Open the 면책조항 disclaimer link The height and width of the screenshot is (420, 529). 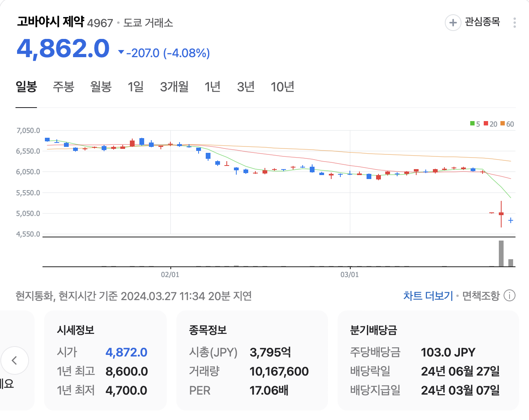481,296
